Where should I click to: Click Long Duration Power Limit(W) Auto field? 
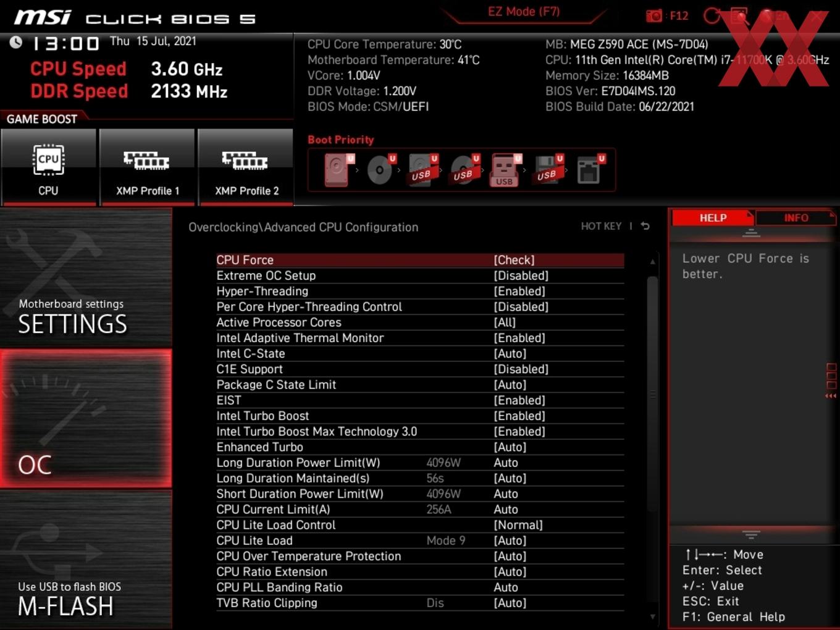tap(506, 463)
